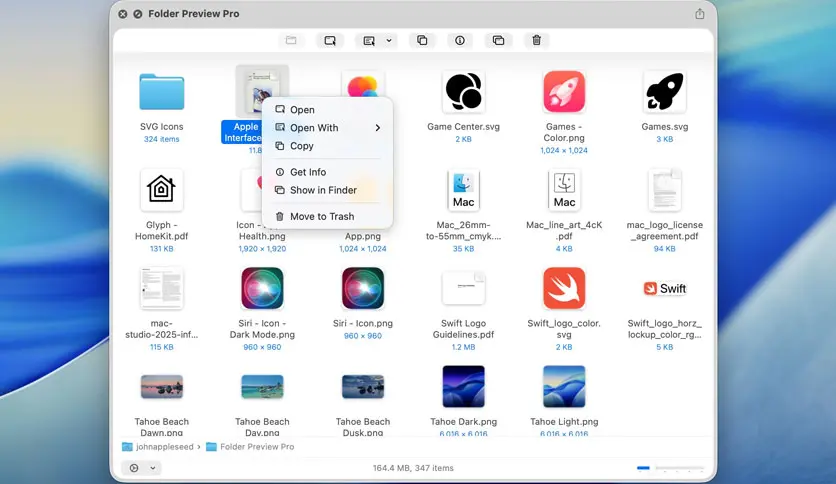Select the Swift_logo_horz_lockup file icon
This screenshot has width=836, height=484.
(664, 288)
